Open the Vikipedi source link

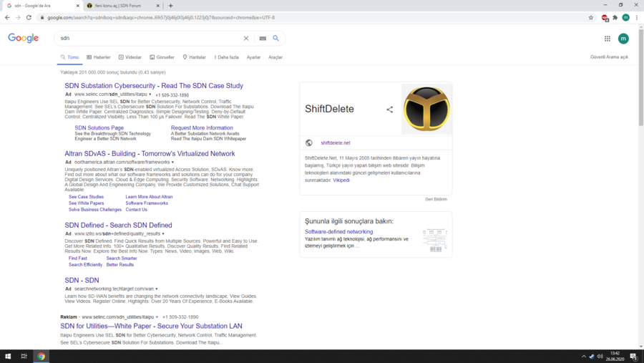click(341, 180)
